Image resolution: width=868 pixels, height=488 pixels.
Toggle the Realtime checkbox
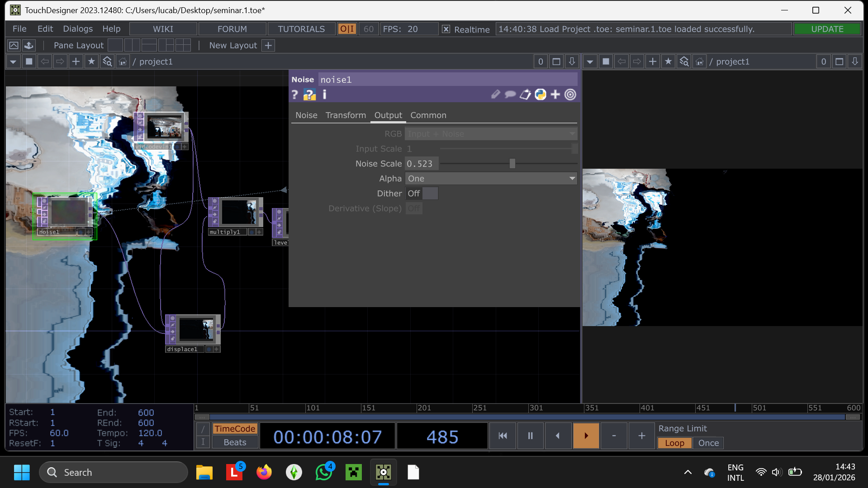[446, 29]
